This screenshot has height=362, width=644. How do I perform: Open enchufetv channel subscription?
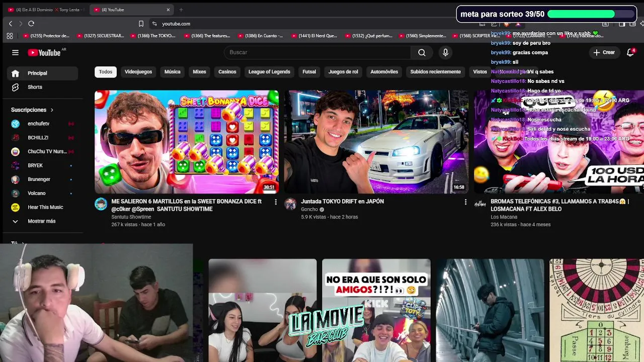tap(43, 124)
